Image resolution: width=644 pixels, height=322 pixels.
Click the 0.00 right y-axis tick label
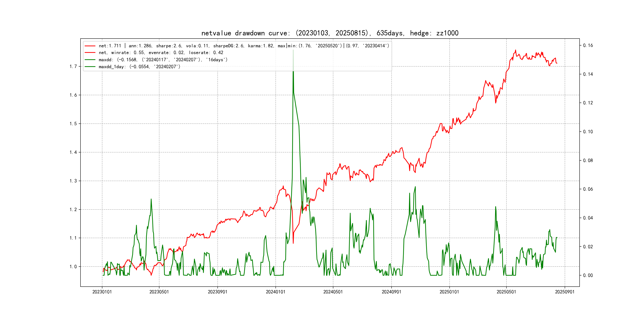[588, 275]
